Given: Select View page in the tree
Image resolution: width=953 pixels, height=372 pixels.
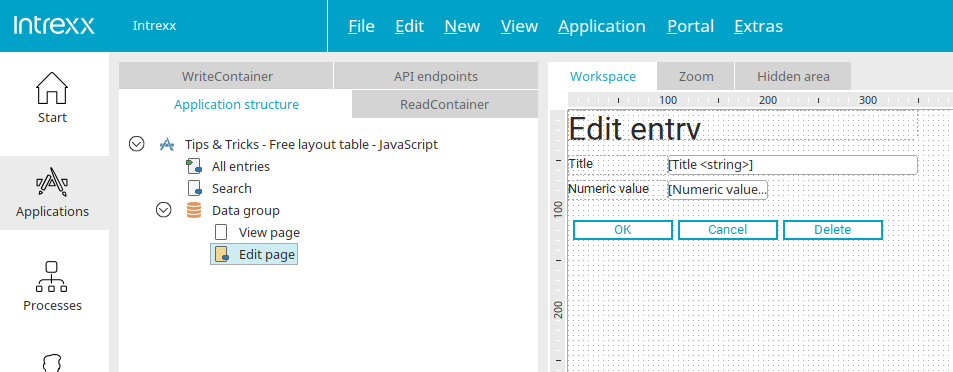Looking at the screenshot, I should coord(269,232).
